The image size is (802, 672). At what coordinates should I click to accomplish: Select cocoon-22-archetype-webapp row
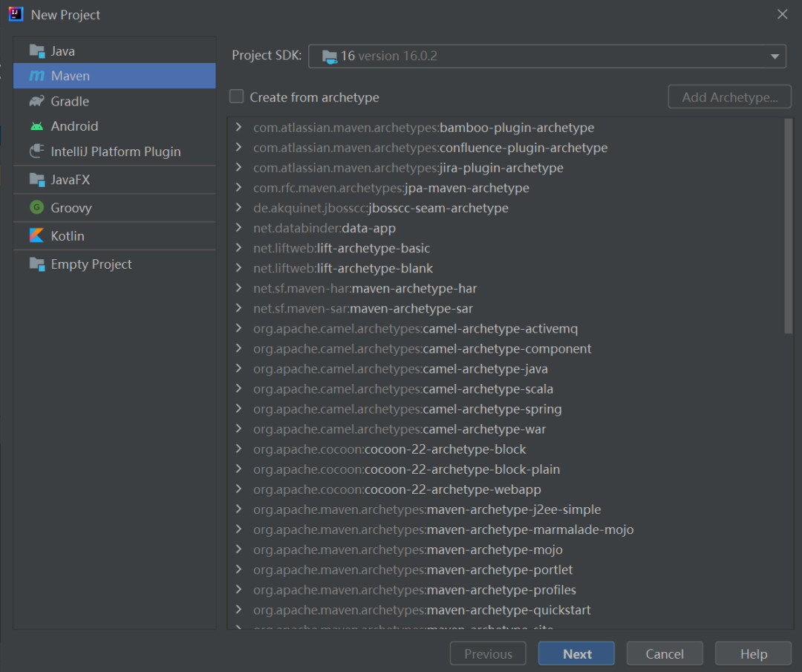click(x=506, y=489)
